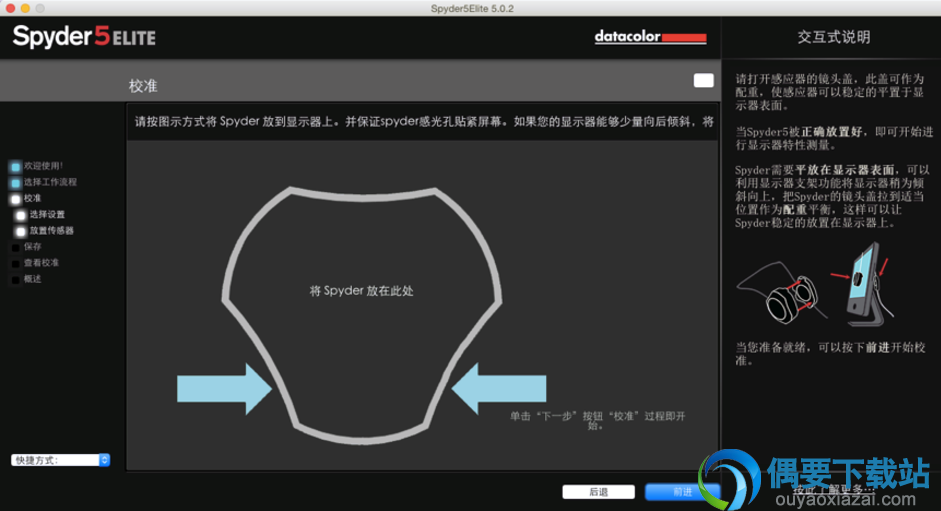Screen dimensions: 941x511
Task: Click the 前进 forward button
Action: (682, 492)
